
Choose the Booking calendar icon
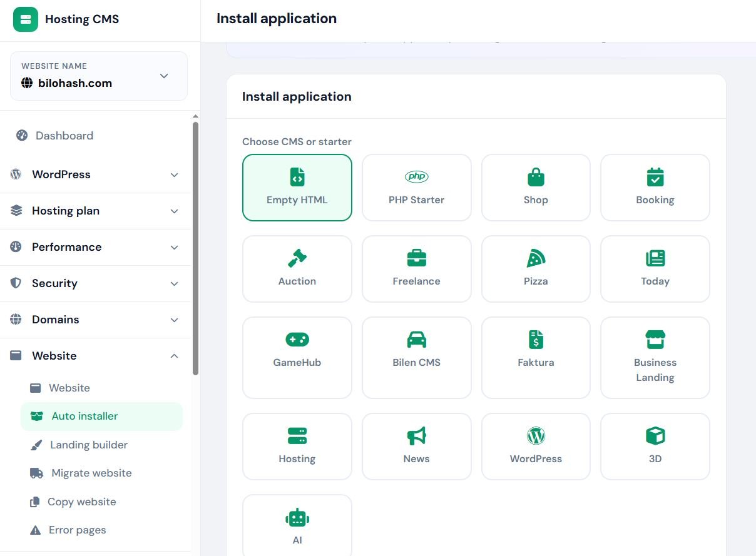click(x=655, y=177)
